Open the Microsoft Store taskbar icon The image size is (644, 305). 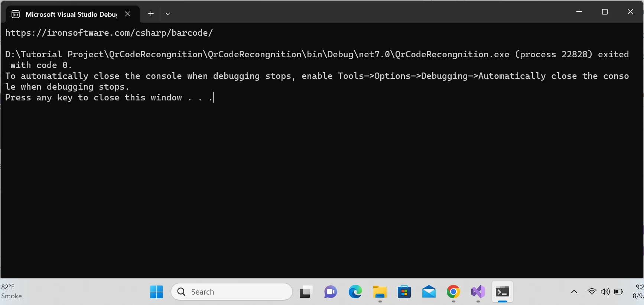coord(404,292)
